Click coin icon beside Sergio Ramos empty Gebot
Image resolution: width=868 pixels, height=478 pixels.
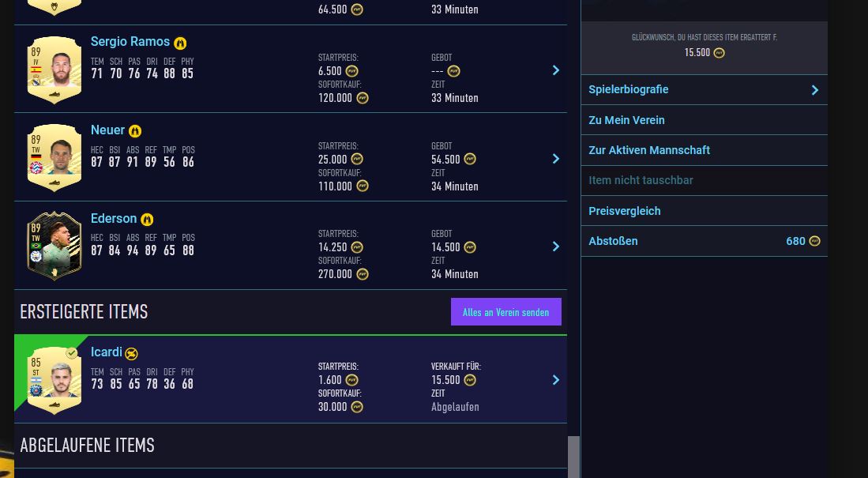pyautogui.click(x=453, y=71)
